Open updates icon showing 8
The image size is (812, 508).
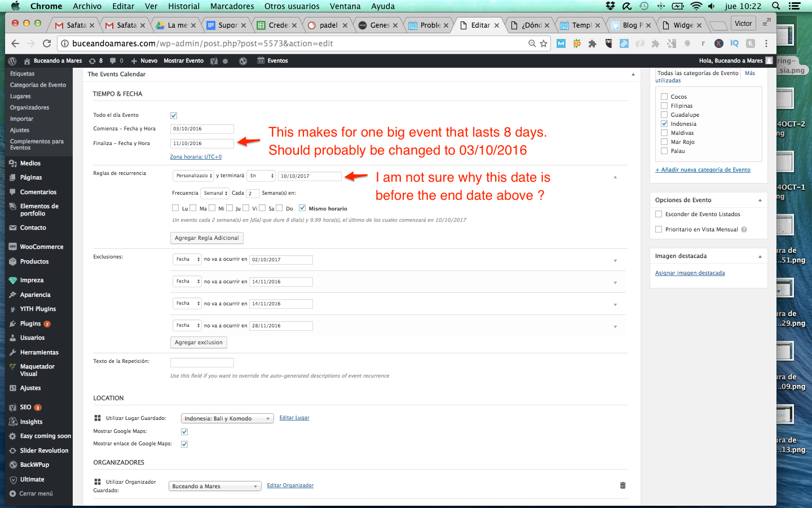pos(96,61)
